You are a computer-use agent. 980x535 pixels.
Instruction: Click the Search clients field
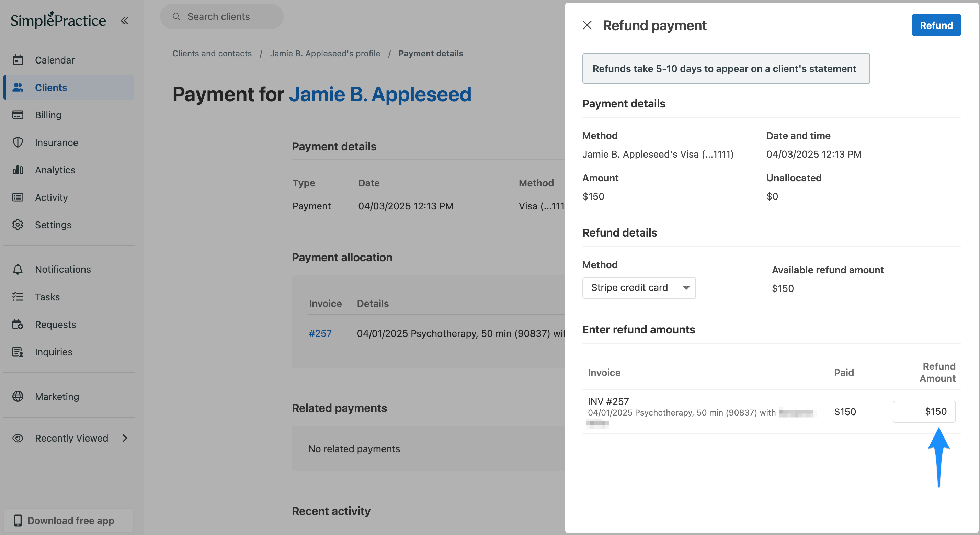[x=221, y=16]
